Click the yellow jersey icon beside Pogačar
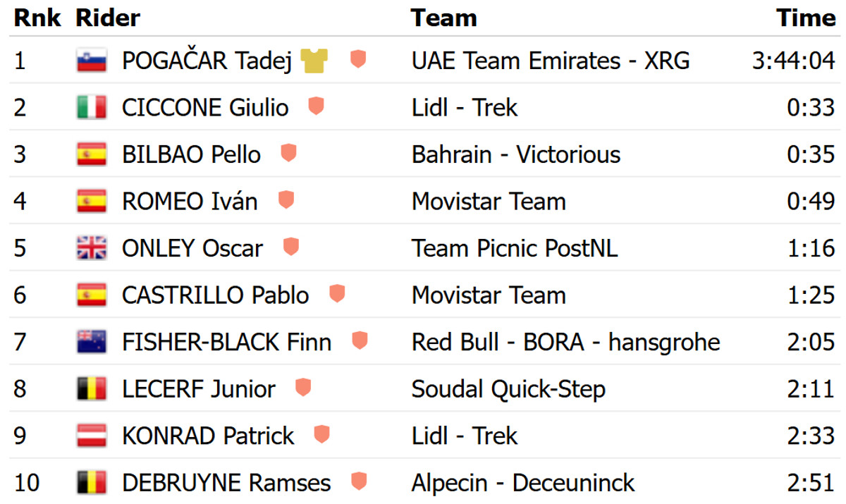This screenshot has width=846, height=504. click(x=314, y=61)
